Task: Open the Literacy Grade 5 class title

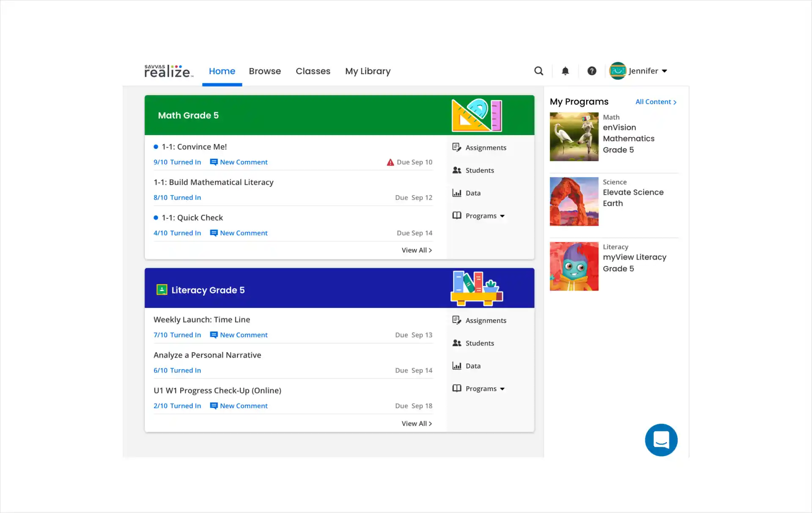Action: (x=208, y=290)
